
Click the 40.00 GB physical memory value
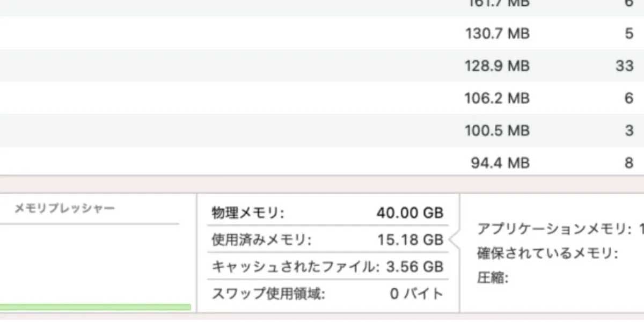(x=410, y=213)
